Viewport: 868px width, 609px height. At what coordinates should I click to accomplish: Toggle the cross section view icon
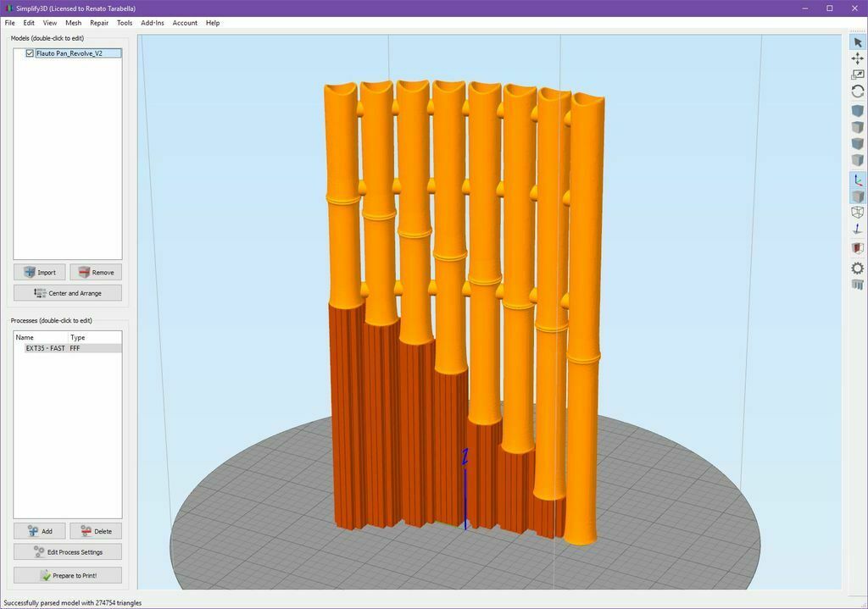tap(857, 246)
